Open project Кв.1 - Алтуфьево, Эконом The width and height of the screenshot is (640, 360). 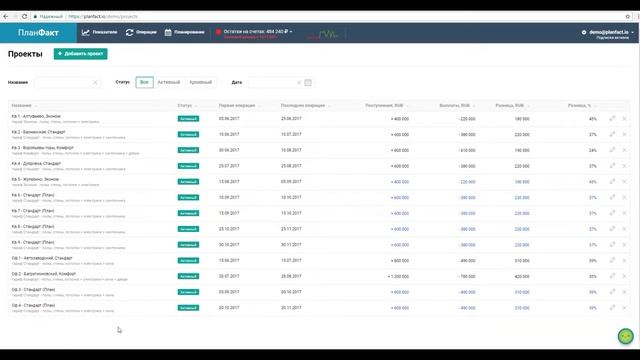point(36,116)
